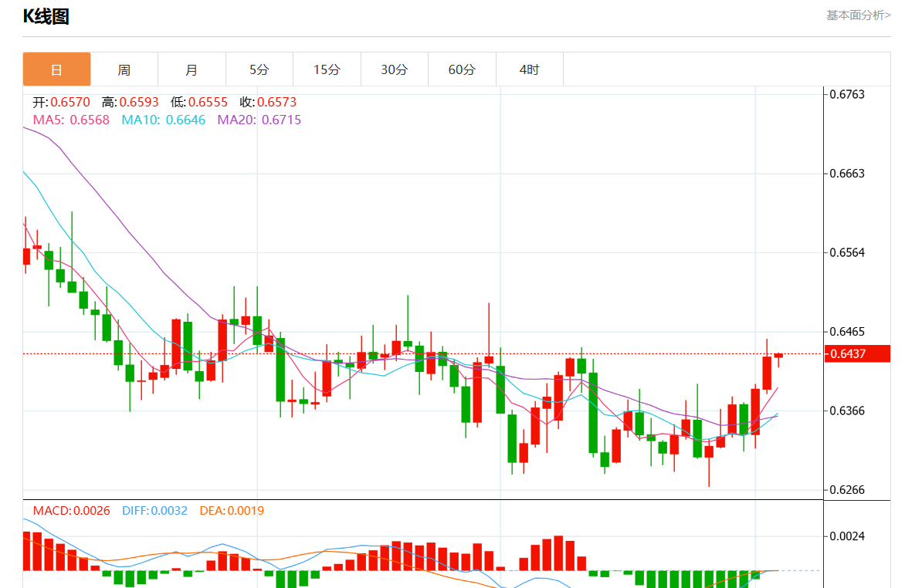The height and width of the screenshot is (588, 905).
Task: Click the 0.6663 price axis label
Action: [x=847, y=174]
